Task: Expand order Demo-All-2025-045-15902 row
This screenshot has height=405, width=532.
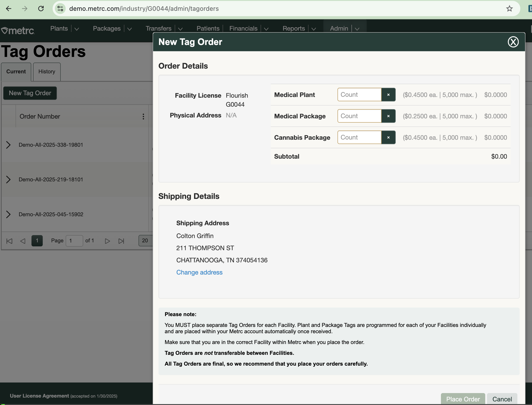Action: 8,214
